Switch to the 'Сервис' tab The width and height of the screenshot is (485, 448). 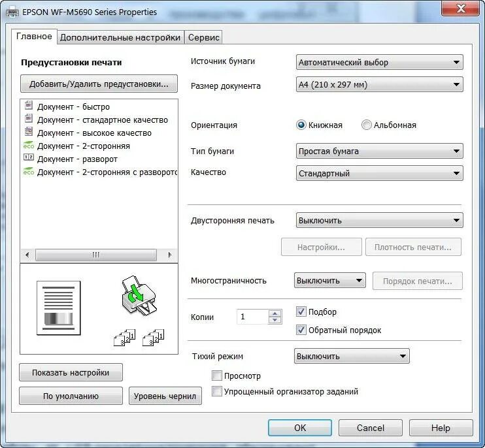click(x=203, y=37)
